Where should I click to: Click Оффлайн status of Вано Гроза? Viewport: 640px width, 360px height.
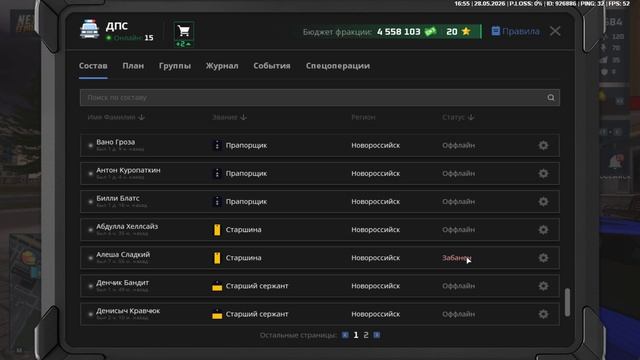[458, 145]
